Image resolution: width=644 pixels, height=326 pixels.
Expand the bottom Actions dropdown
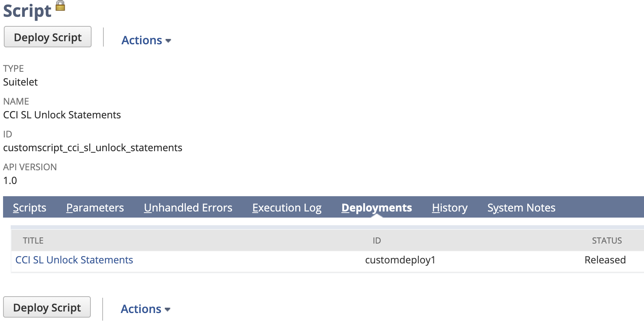145,309
